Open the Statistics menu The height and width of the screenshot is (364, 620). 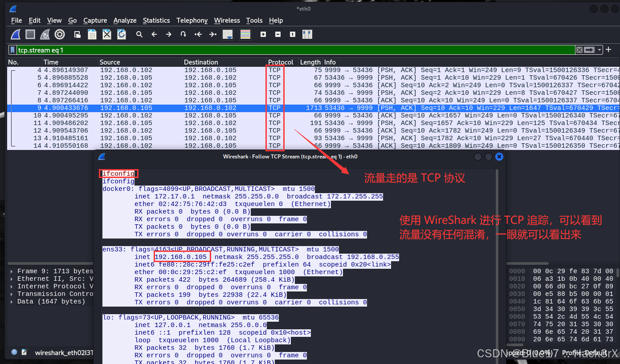pos(156,20)
